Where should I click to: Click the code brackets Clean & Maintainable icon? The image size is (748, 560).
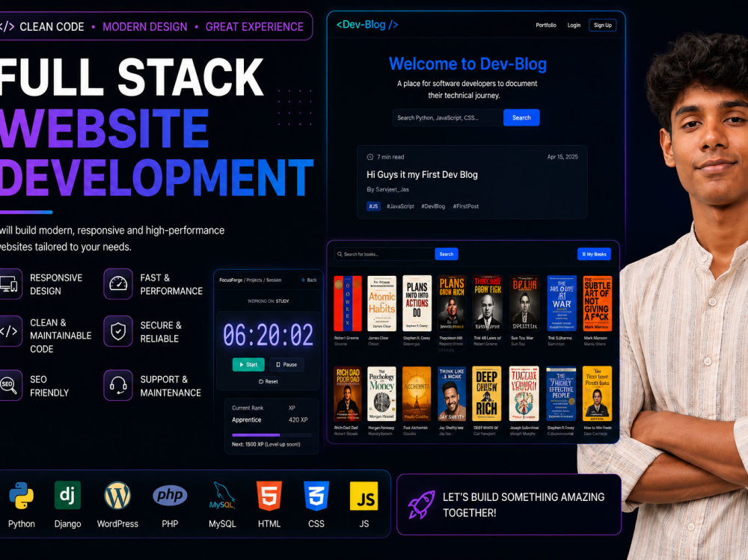click(8, 331)
